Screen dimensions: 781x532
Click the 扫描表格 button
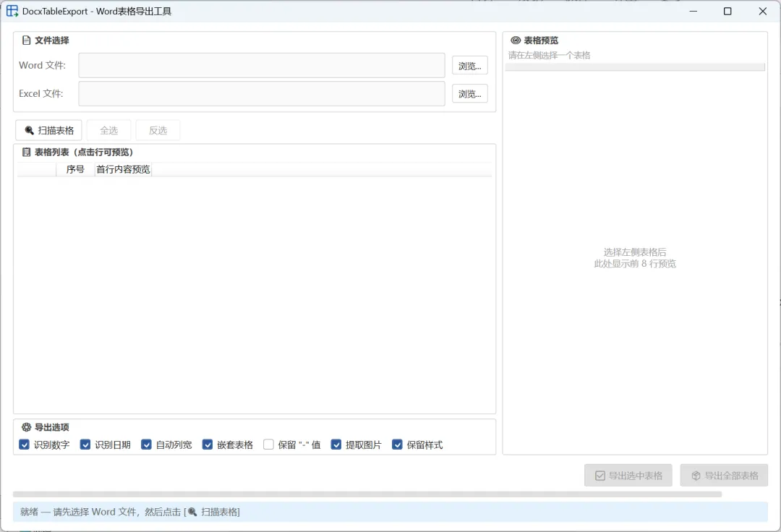click(49, 130)
